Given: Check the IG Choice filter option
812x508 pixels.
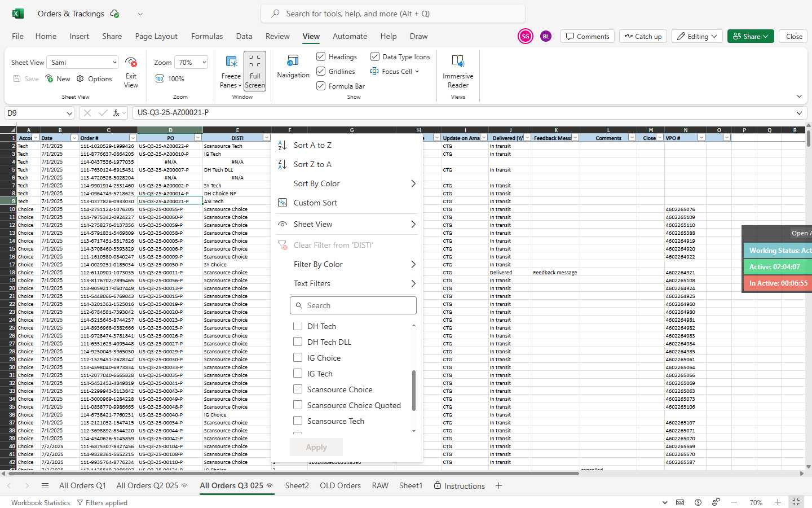Looking at the screenshot, I should (298, 357).
